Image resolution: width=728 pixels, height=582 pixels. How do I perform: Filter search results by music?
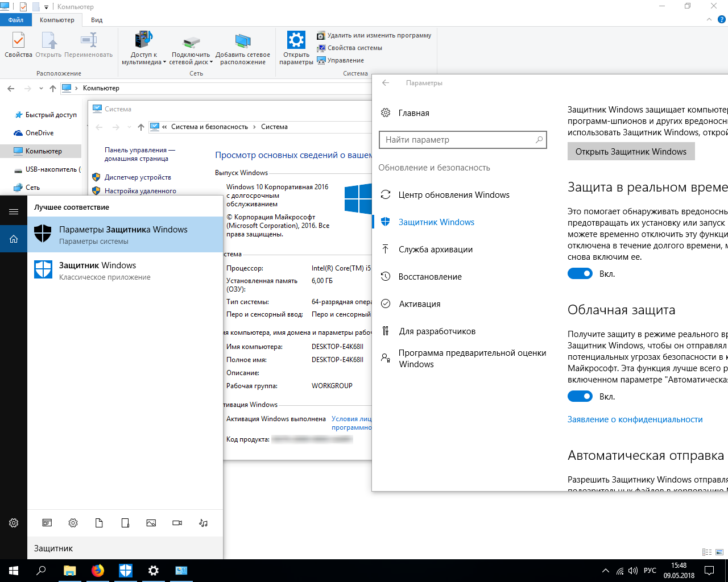tap(204, 523)
